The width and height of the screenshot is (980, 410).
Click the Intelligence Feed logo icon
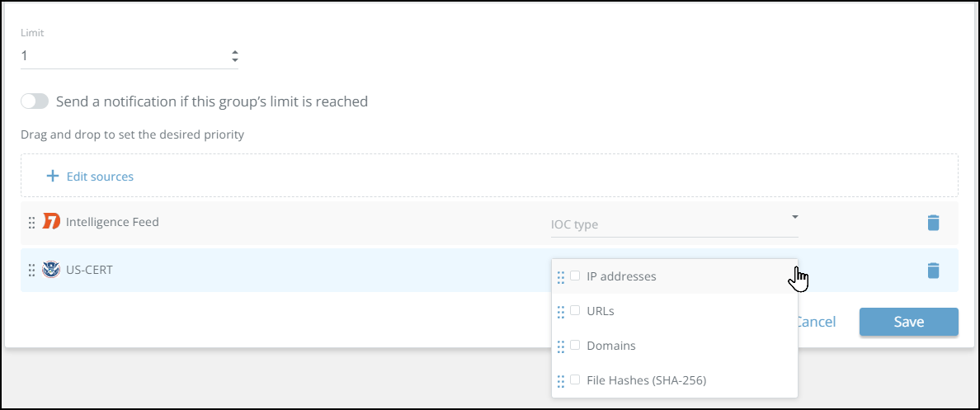pos(51,222)
